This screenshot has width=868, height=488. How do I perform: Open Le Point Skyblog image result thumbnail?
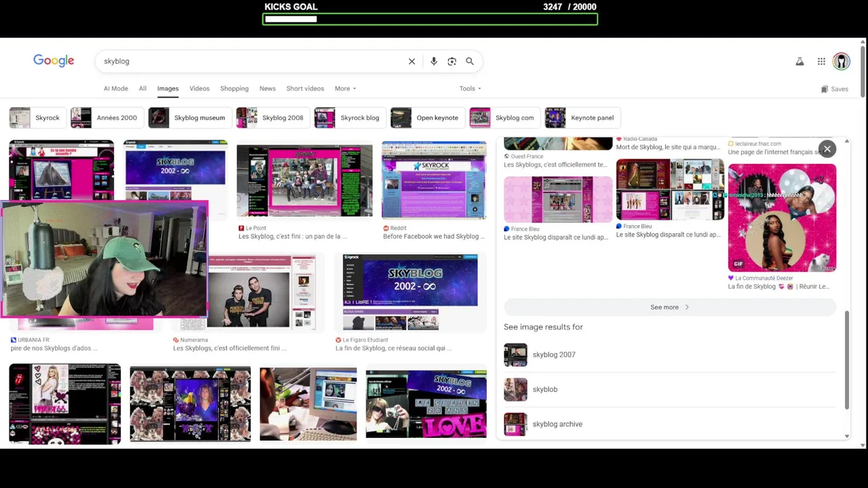point(304,180)
